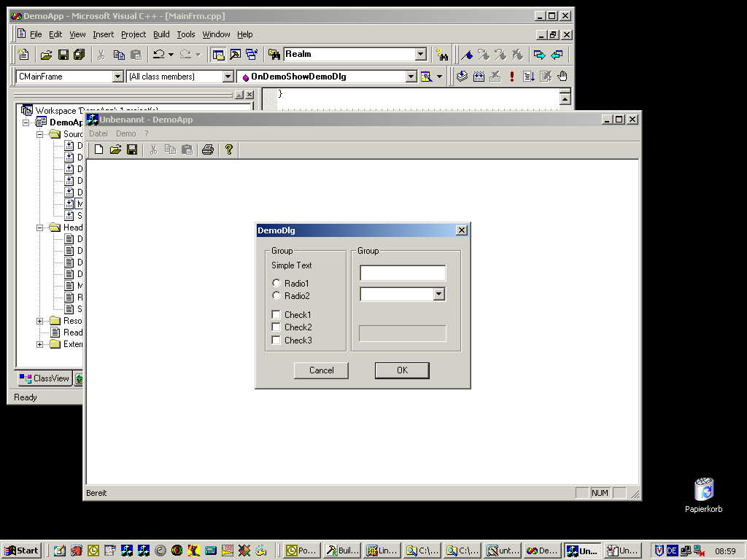Open the Papierkorb recycle bin on desktop
This screenshot has height=560, width=747.
703,489
